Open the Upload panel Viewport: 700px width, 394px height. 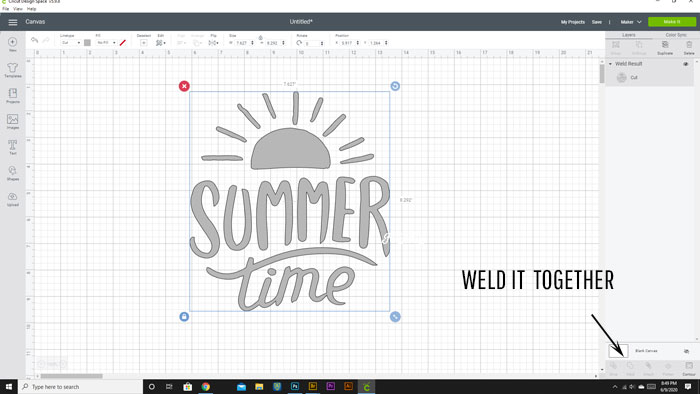[12, 199]
